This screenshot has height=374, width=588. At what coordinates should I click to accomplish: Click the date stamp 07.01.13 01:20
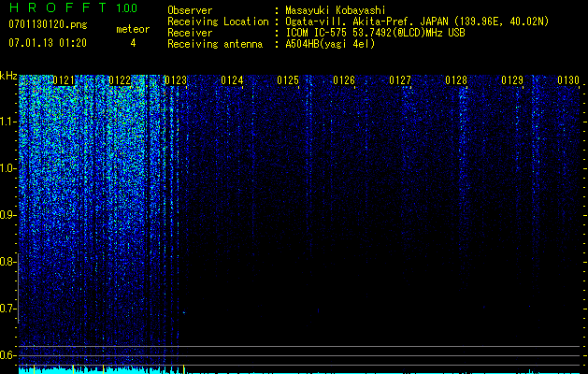tap(48, 43)
